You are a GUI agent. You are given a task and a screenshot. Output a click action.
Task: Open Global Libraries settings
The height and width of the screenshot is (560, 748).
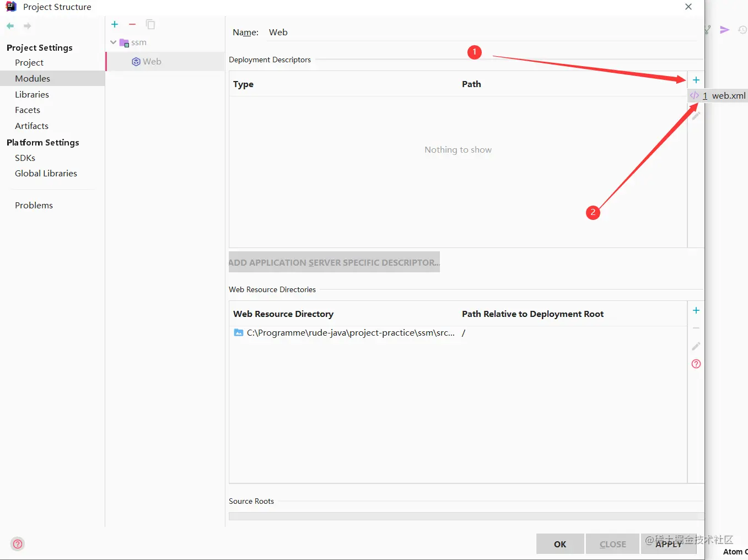46,174
